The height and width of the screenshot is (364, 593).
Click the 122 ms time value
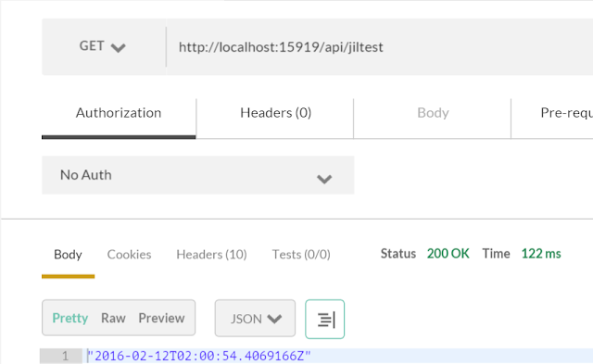pyautogui.click(x=541, y=254)
